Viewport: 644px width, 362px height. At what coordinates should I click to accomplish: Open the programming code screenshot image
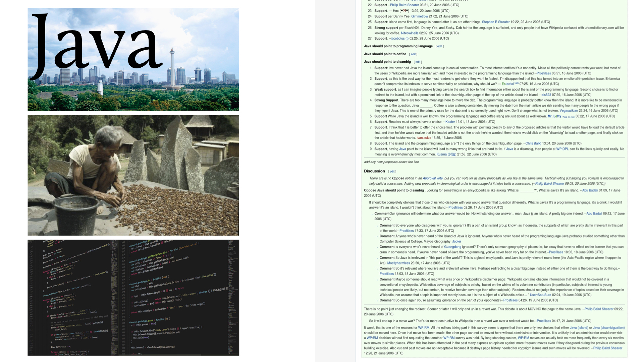click(133, 297)
